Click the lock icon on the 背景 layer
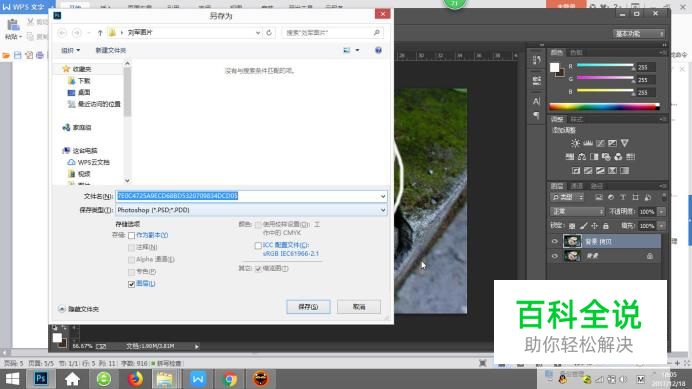This screenshot has width=692, height=389. (650, 256)
